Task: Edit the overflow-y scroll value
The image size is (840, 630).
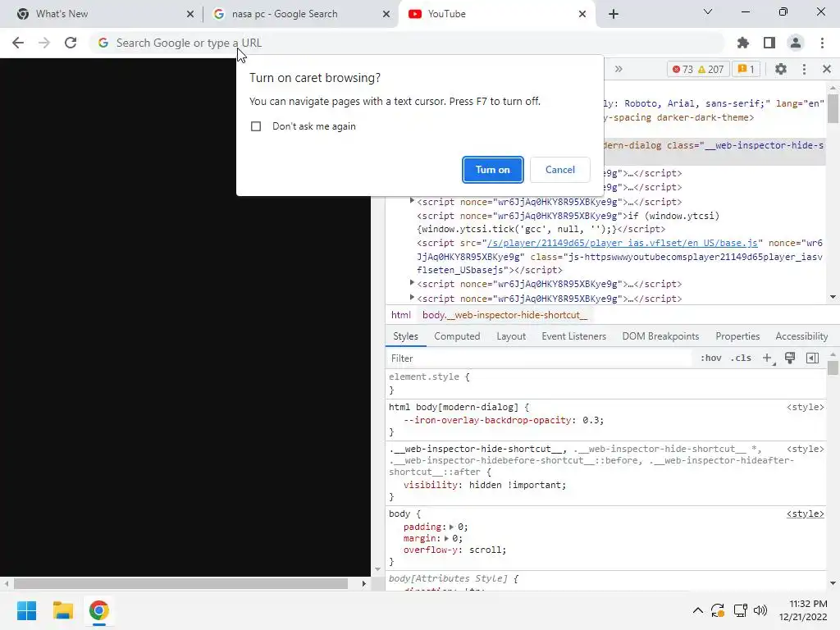Action: point(486,550)
